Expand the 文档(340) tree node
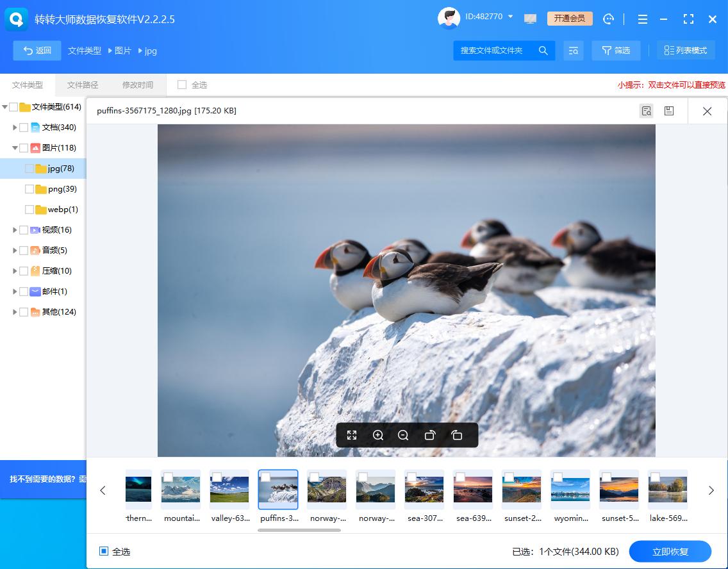The image size is (728, 569). pyautogui.click(x=15, y=128)
